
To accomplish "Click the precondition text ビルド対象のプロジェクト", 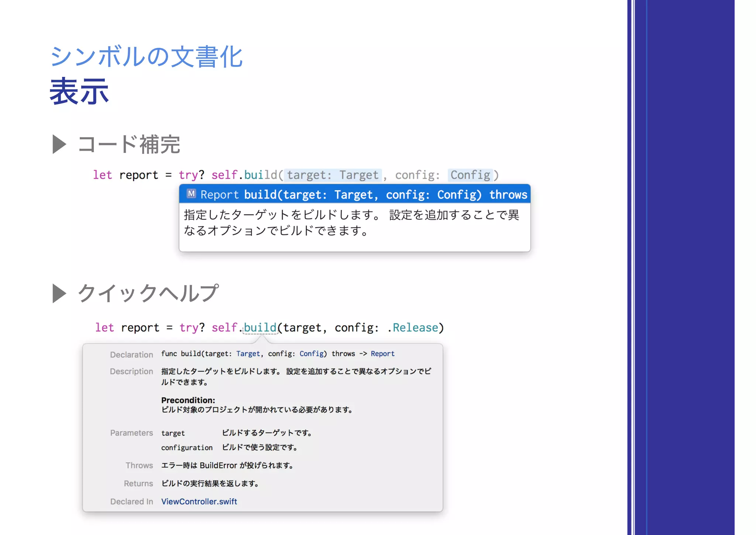I will point(257,409).
